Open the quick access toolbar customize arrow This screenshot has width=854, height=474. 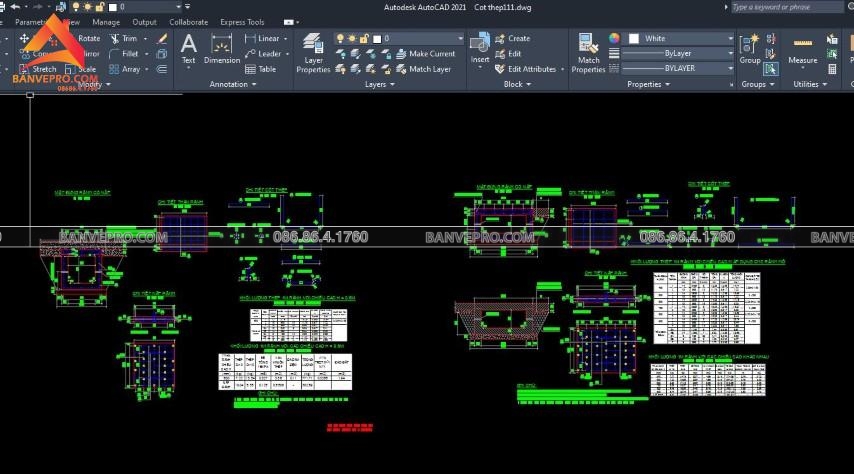click(188, 7)
